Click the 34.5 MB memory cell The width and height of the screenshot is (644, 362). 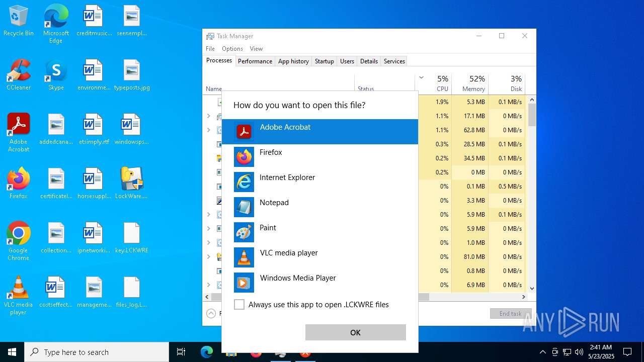[469, 158]
